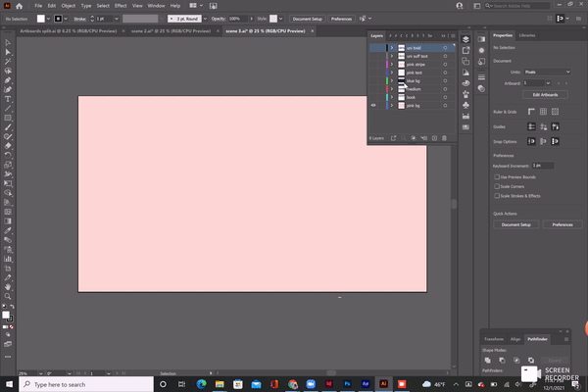Viewport: 588px width, 392px height.
Task: Expand the pink stripe layer contents
Action: 390,64
